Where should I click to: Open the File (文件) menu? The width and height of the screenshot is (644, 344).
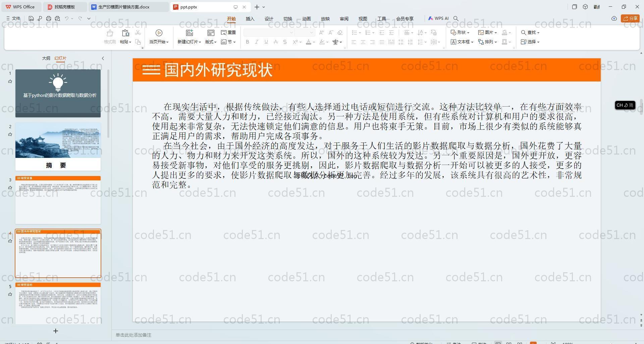pyautogui.click(x=13, y=18)
